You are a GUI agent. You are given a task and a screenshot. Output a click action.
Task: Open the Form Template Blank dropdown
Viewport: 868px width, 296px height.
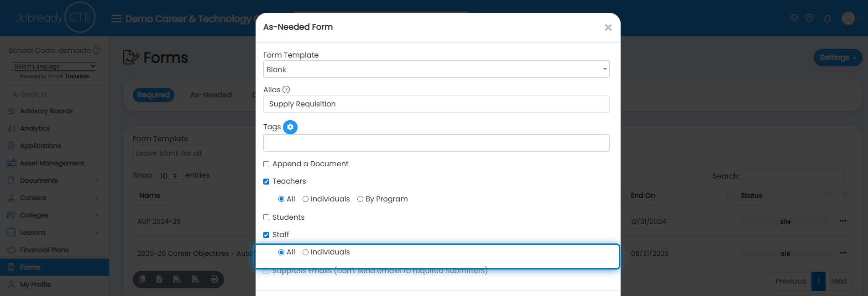point(436,69)
